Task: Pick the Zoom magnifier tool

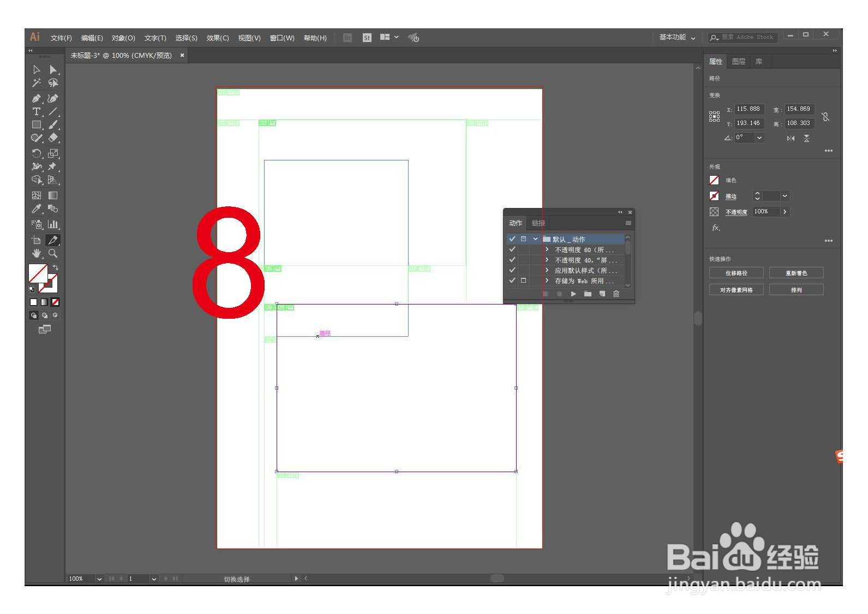Action: pyautogui.click(x=53, y=253)
